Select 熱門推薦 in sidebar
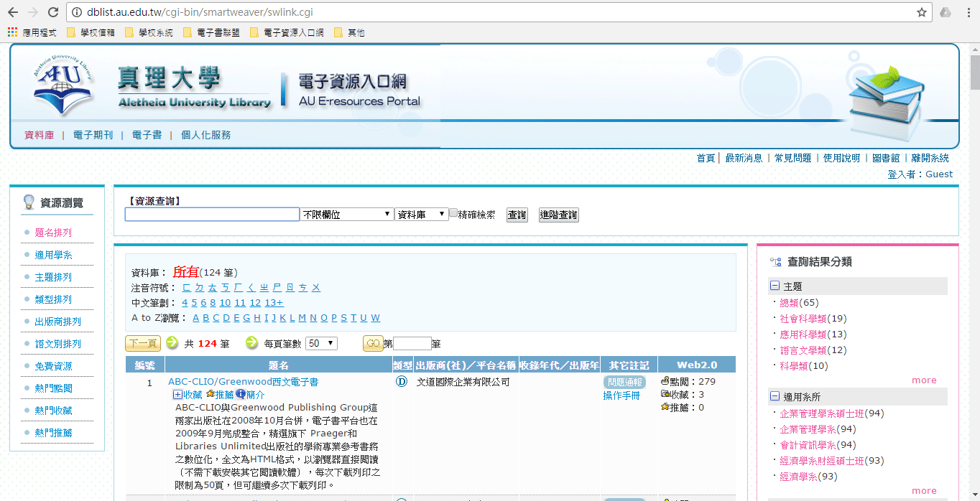The image size is (980, 501). point(53,433)
